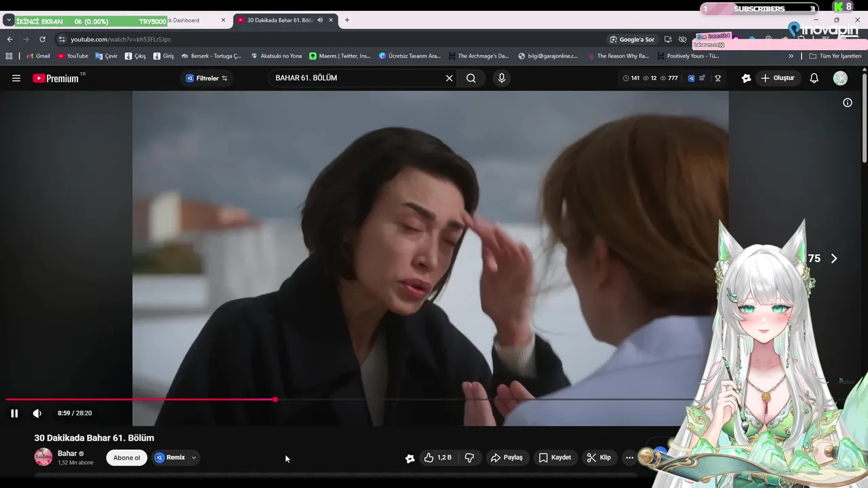
Task: Go to next item with right chevron
Action: 834,258
